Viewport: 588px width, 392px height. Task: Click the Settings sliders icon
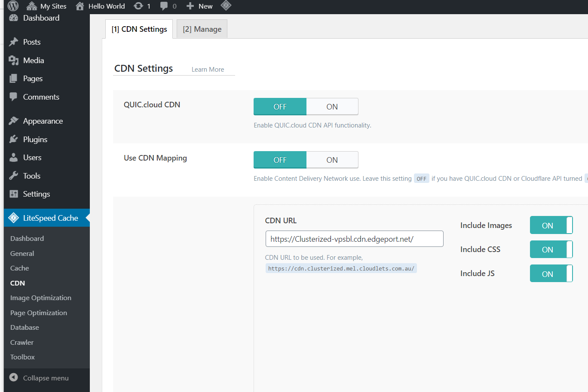click(14, 194)
